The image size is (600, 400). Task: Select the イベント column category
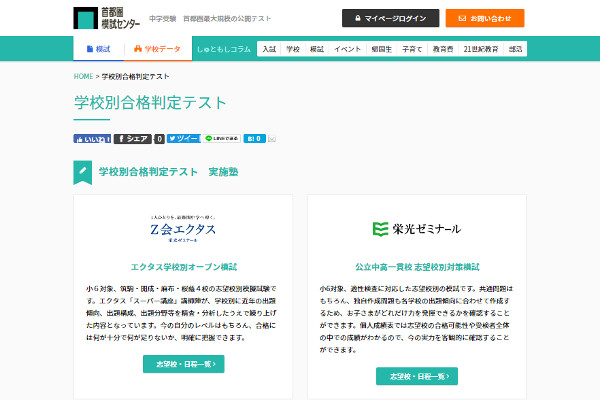tap(347, 49)
